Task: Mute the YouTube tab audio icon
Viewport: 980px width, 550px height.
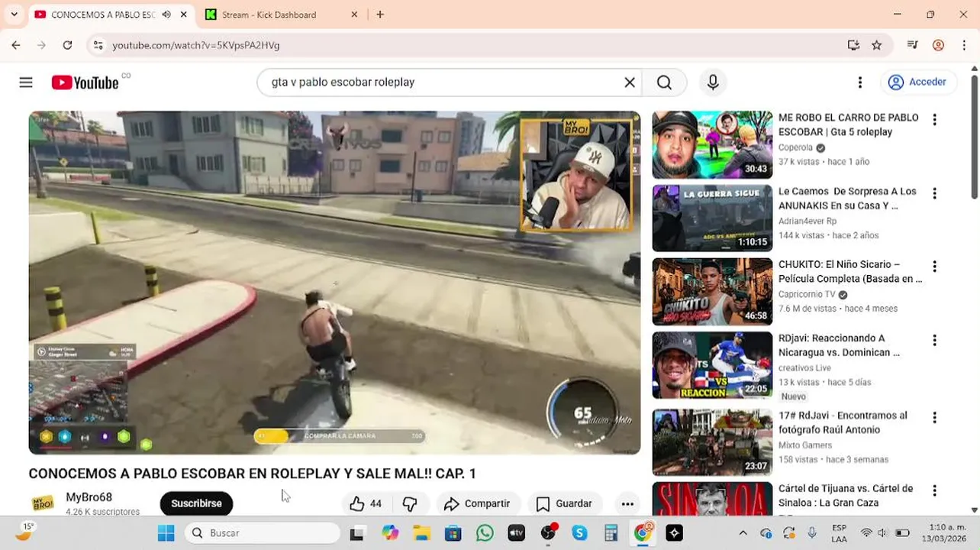Action: [166, 15]
